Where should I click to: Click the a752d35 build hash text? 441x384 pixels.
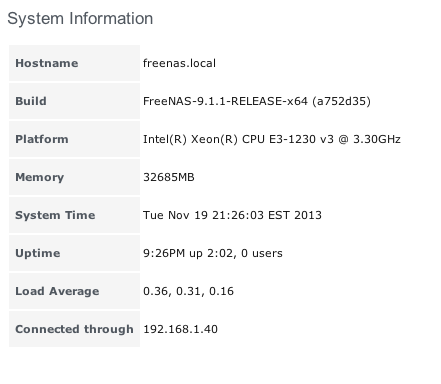point(341,101)
